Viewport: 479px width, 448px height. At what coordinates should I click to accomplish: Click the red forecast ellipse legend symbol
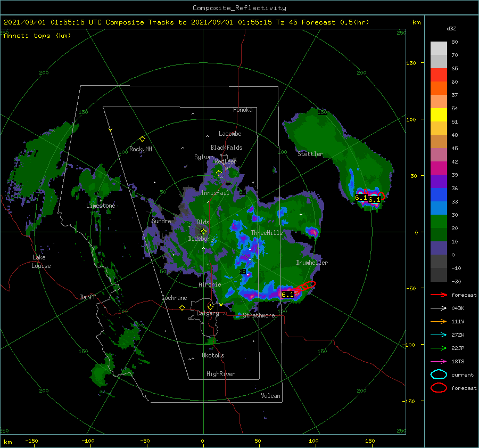(439, 388)
